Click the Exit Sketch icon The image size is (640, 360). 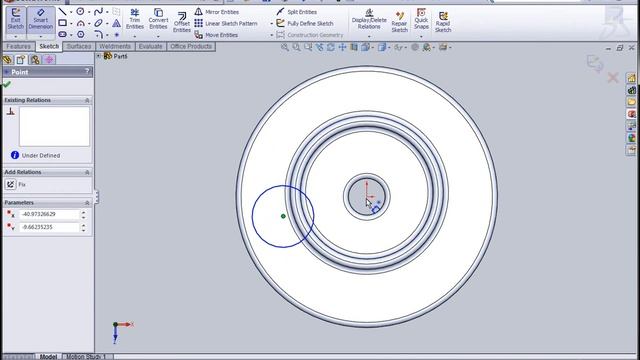(x=16, y=19)
